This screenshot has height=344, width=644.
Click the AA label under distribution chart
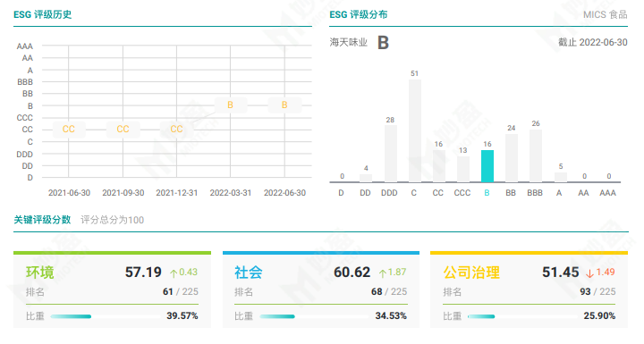[x=583, y=193]
